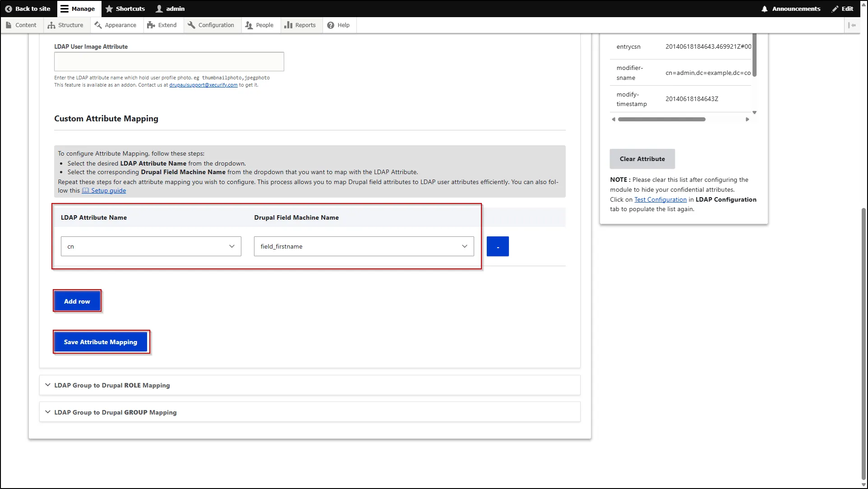Click the Save Attribute Mapping button

tap(101, 342)
